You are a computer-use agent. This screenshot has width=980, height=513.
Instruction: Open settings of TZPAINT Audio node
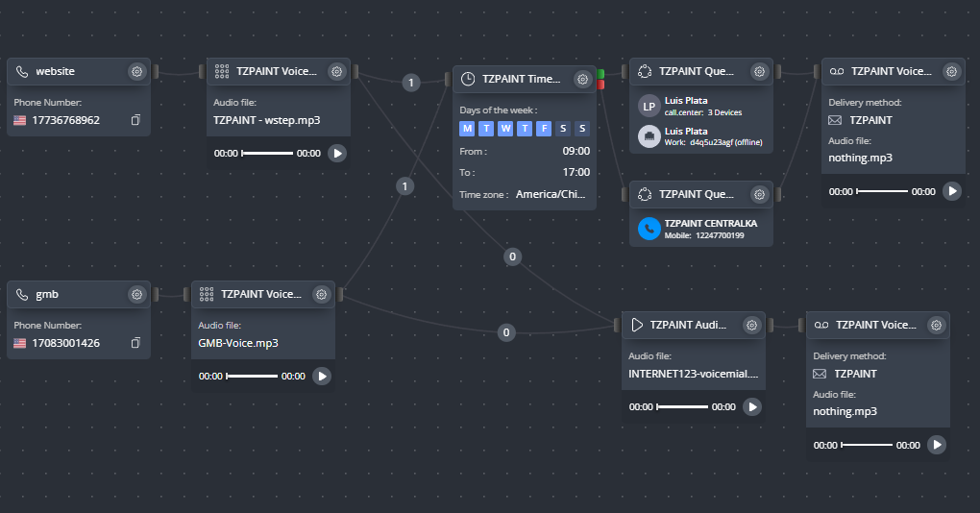(751, 325)
